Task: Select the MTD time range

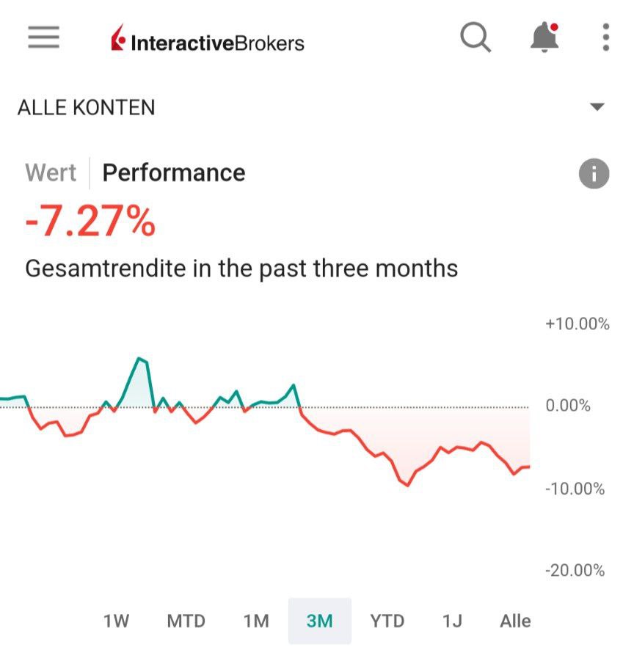Action: point(186,621)
